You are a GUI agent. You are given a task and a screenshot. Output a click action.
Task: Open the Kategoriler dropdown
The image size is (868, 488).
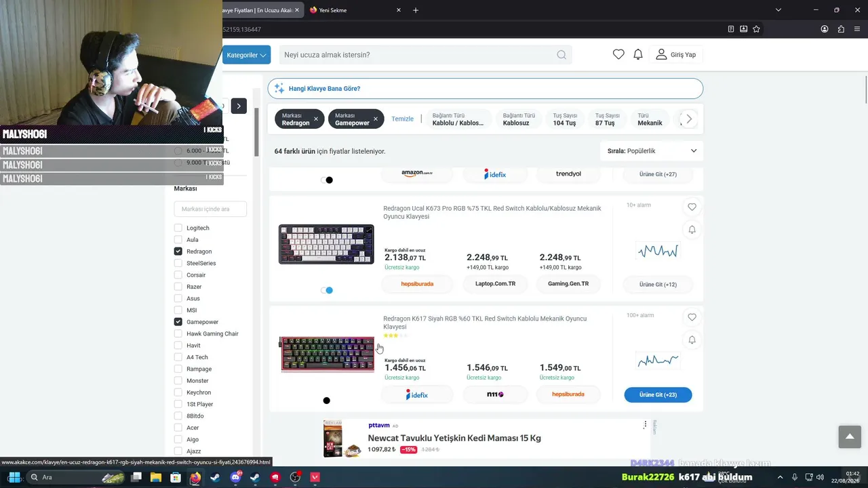(247, 55)
